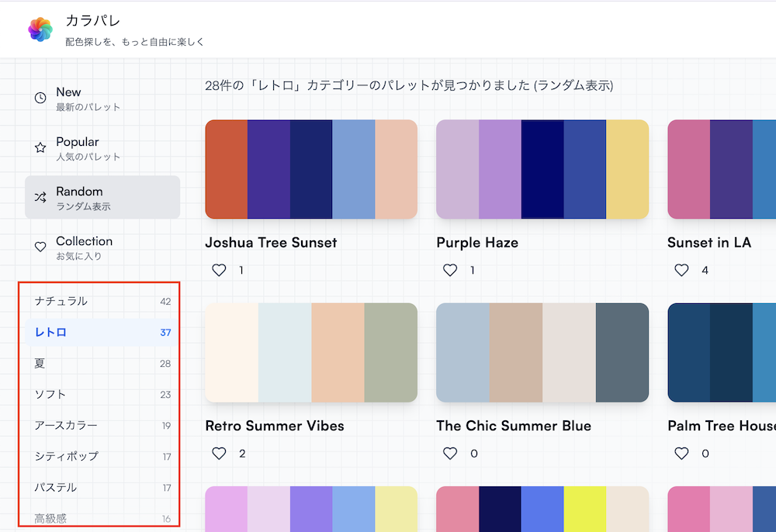
Task: Select the yellow swatch in Purple Haze
Action: 628,169
